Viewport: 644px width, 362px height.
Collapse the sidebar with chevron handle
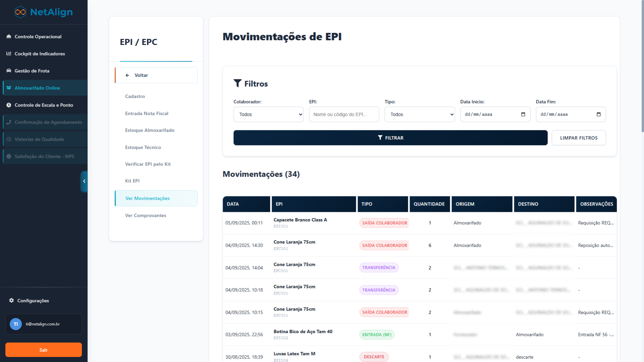pyautogui.click(x=84, y=181)
